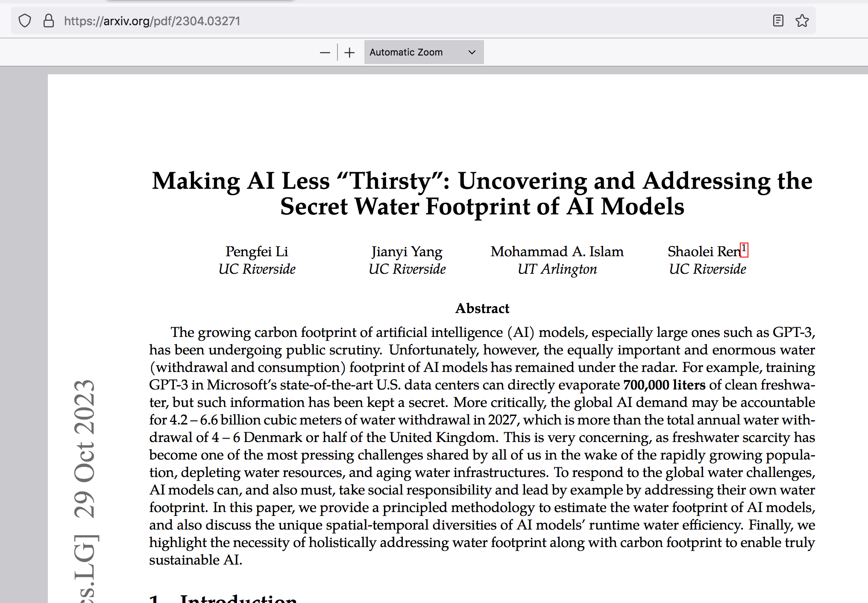Click the Abstract heading
868x603 pixels.
tap(482, 308)
